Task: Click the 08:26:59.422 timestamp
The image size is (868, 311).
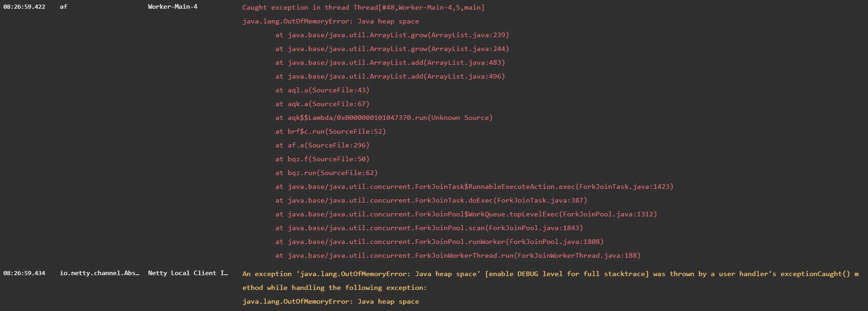Action: tap(24, 7)
